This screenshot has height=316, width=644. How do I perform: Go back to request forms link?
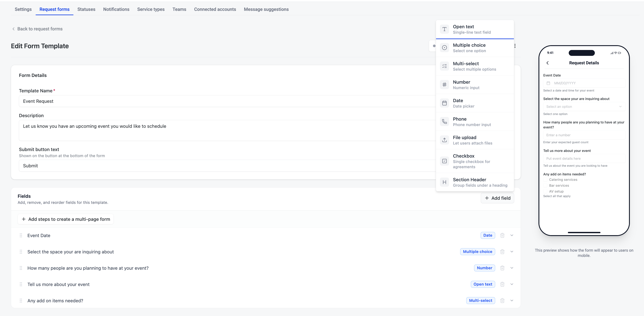tap(37, 29)
